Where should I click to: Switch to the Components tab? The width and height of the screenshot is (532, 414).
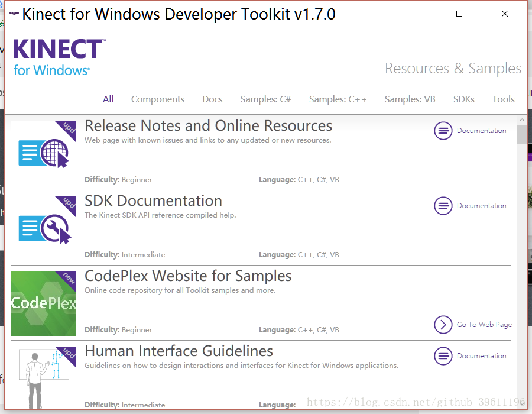coord(158,99)
